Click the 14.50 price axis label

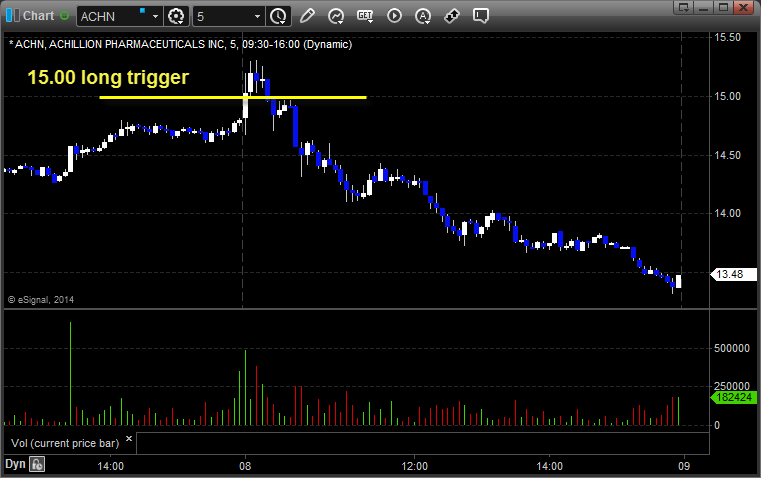point(728,155)
